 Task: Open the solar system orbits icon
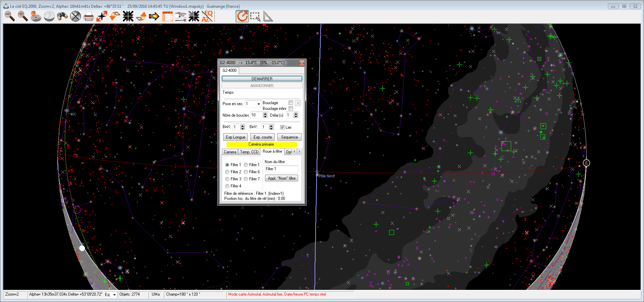(180, 16)
